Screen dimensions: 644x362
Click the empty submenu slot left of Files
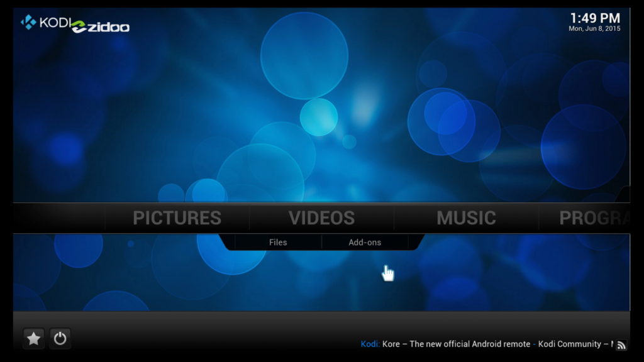[x=228, y=242]
